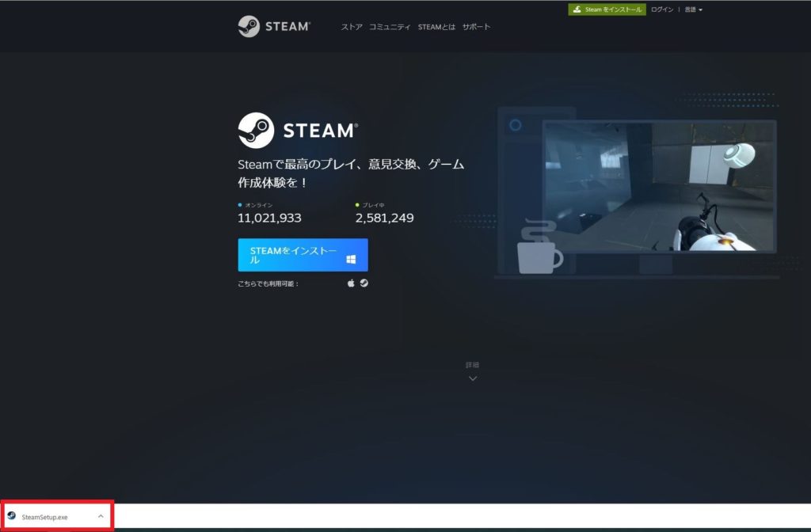Open the サポート menu
The height and width of the screenshot is (532, 811).
(476, 27)
